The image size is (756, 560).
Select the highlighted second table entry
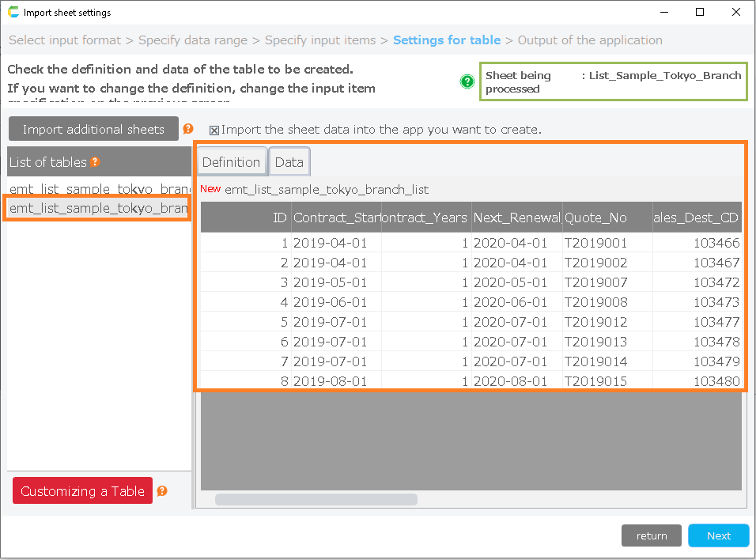tap(99, 208)
